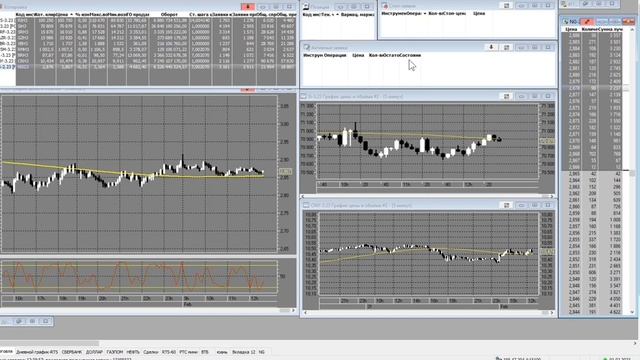Click Сумма column header in order book

point(609,29)
